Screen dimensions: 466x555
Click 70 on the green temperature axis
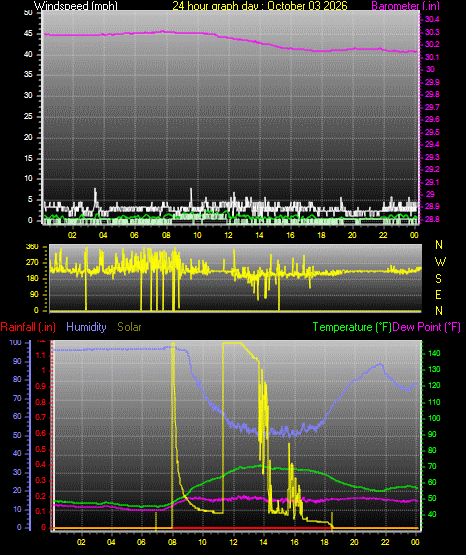point(432,467)
